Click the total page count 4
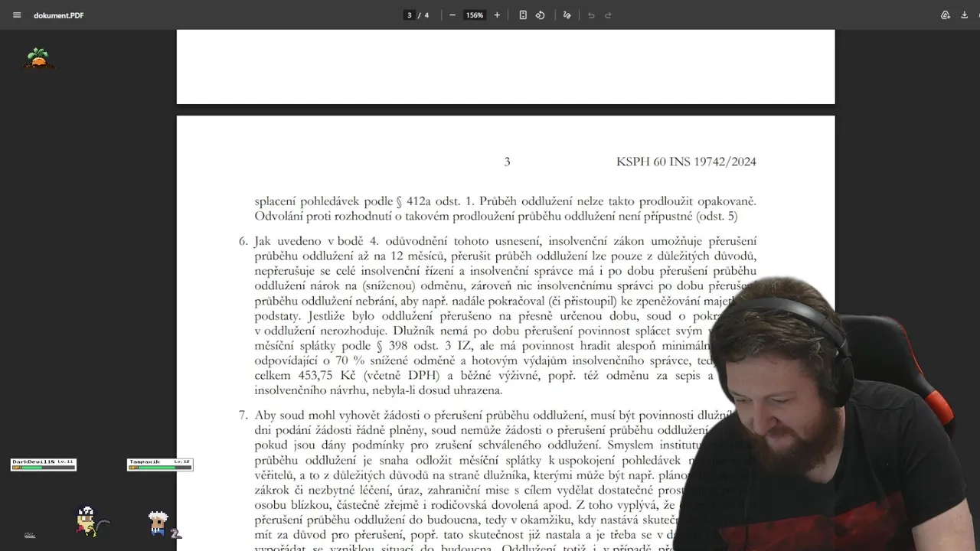This screenshot has height=551, width=980. pyautogui.click(x=426, y=15)
